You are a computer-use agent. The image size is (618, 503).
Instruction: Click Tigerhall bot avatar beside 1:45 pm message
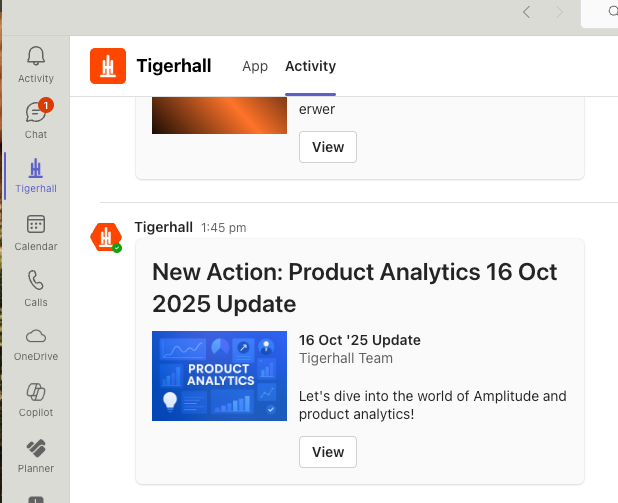(x=106, y=237)
